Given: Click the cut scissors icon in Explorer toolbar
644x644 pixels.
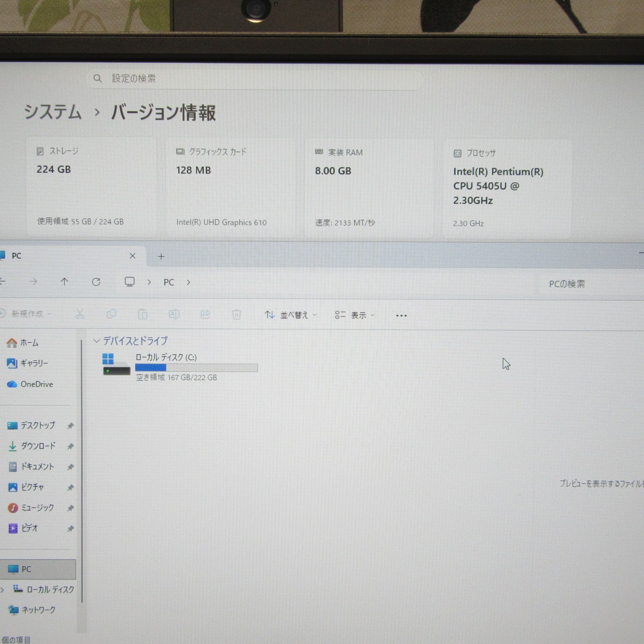Looking at the screenshot, I should point(80,314).
